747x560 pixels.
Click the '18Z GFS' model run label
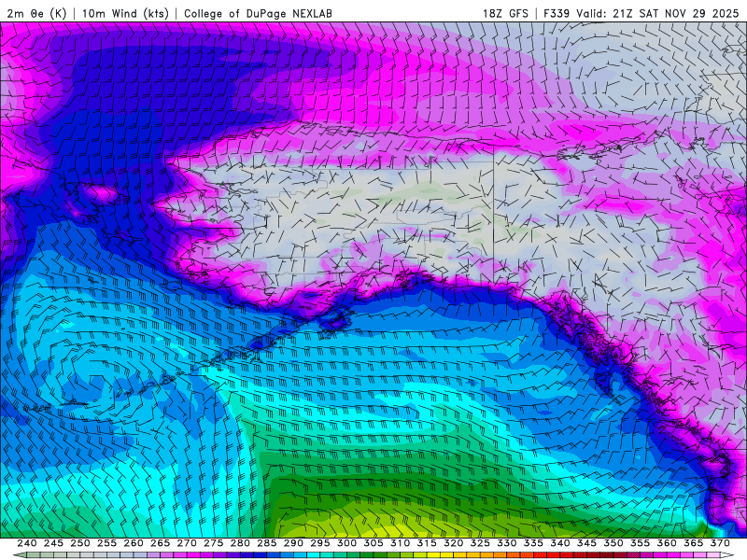coord(505,13)
